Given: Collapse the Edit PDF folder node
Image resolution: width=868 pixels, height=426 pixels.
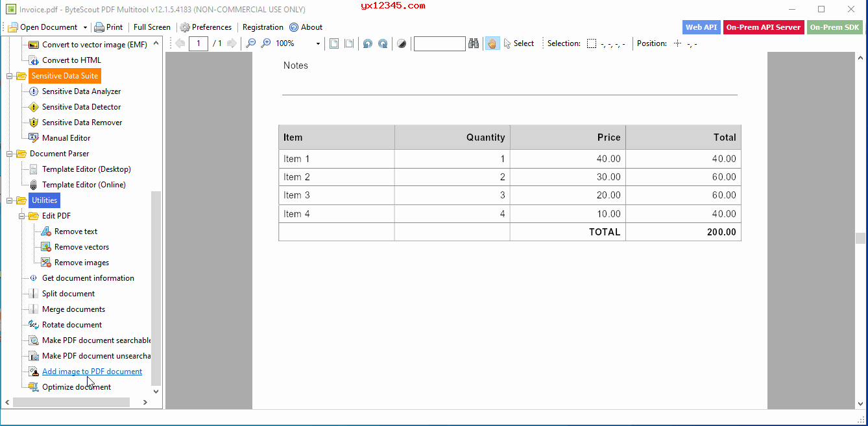Looking at the screenshot, I should click(22, 216).
